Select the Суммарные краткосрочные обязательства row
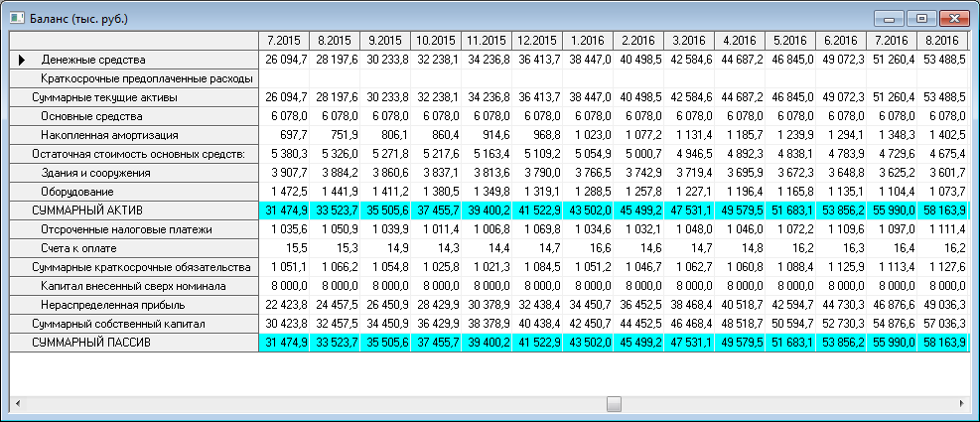The height and width of the screenshot is (422, 980). coord(134,267)
